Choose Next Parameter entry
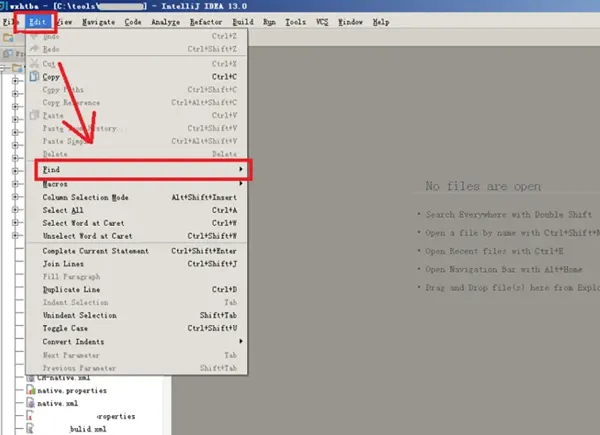Image resolution: width=600 pixels, height=435 pixels. [x=137, y=355]
